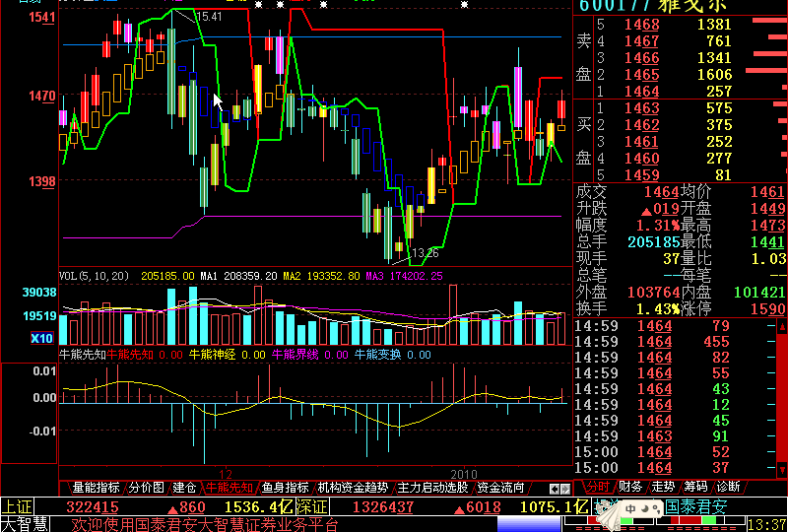
Task: Click buy level 5 price 1459
Action: [641, 175]
